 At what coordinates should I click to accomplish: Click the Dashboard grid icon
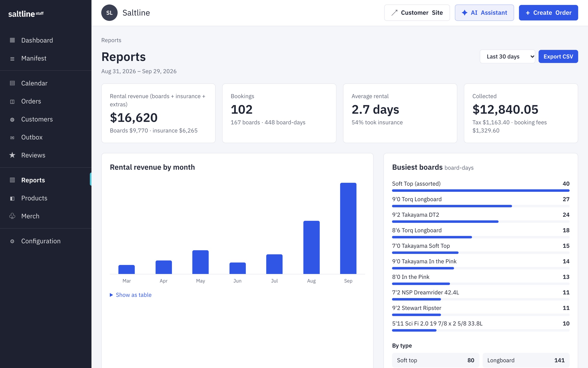click(x=12, y=40)
